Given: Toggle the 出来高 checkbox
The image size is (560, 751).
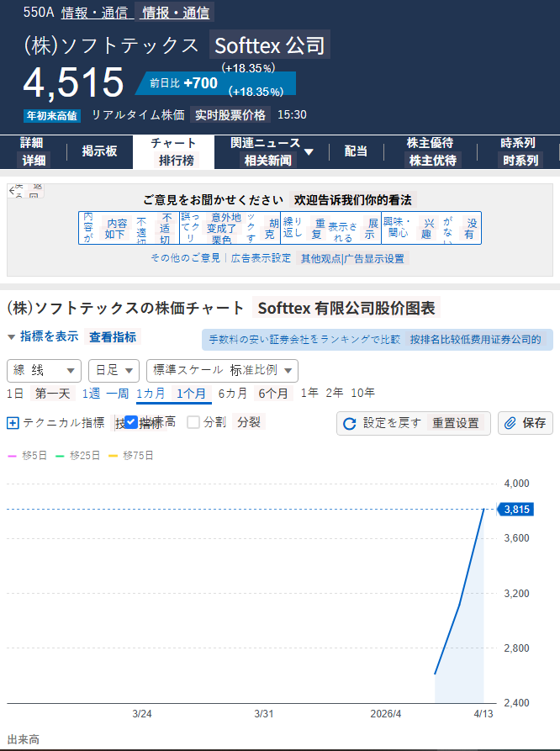Looking at the screenshot, I should point(131,422).
